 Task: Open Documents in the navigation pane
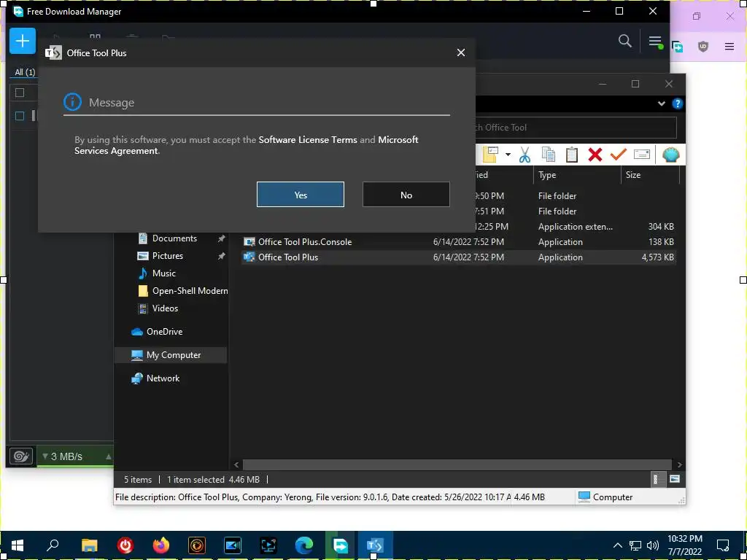pos(174,238)
